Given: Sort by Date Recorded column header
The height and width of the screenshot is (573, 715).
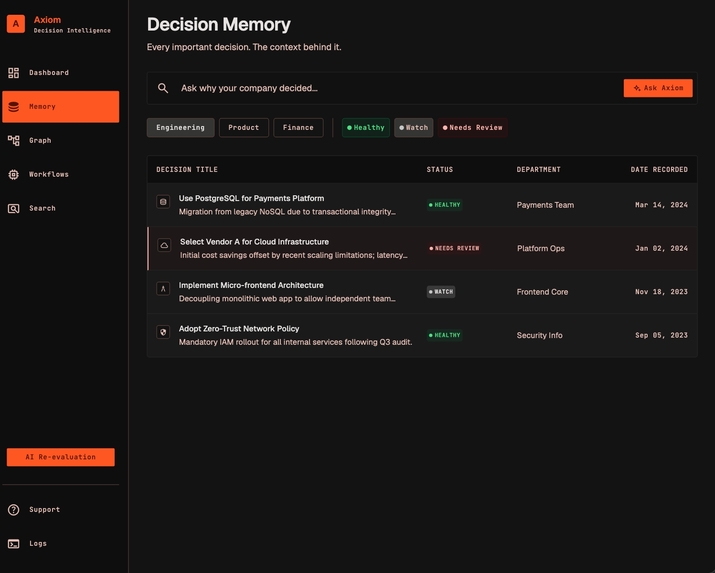Looking at the screenshot, I should 659,170.
